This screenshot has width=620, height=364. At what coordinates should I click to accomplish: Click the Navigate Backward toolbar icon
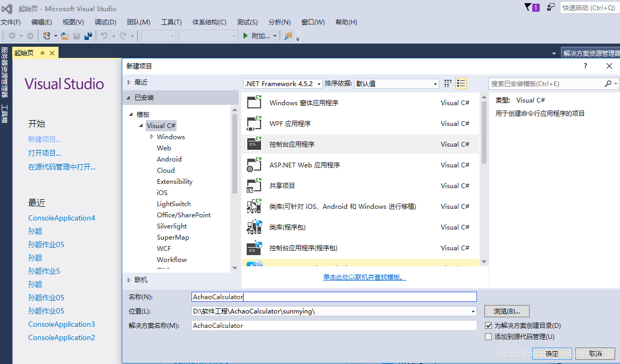(12, 36)
